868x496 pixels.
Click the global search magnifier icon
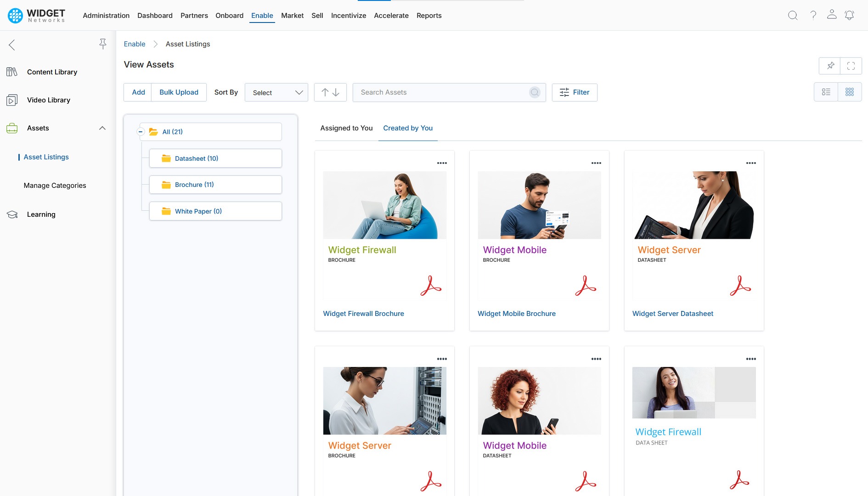pyautogui.click(x=793, y=15)
